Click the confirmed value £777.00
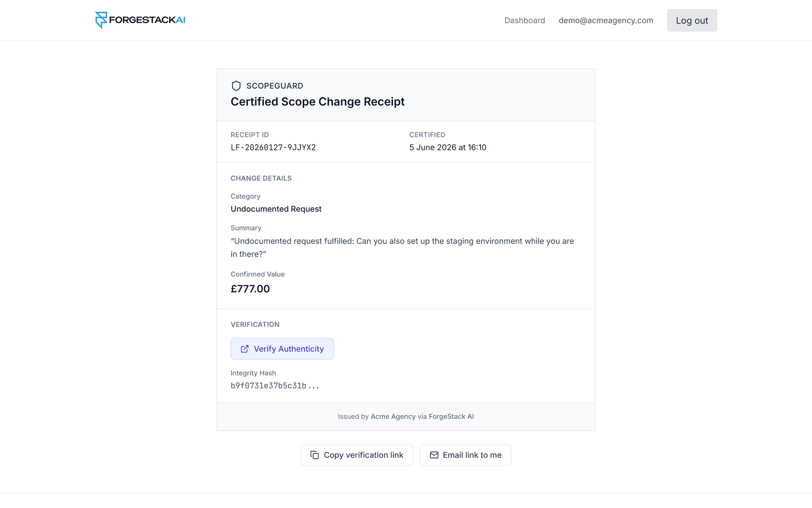This screenshot has height=508, width=812. (250, 289)
